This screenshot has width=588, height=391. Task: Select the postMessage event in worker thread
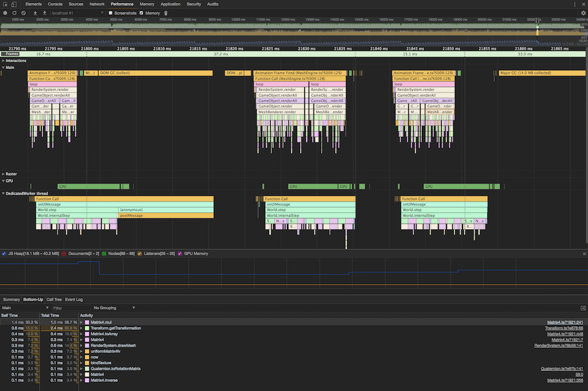click(x=166, y=216)
